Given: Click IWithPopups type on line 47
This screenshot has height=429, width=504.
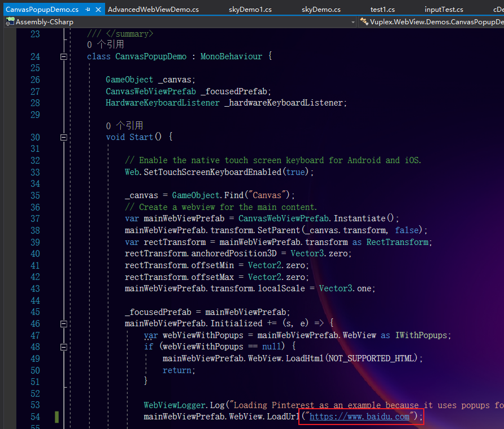Looking at the screenshot, I should click(421, 335).
